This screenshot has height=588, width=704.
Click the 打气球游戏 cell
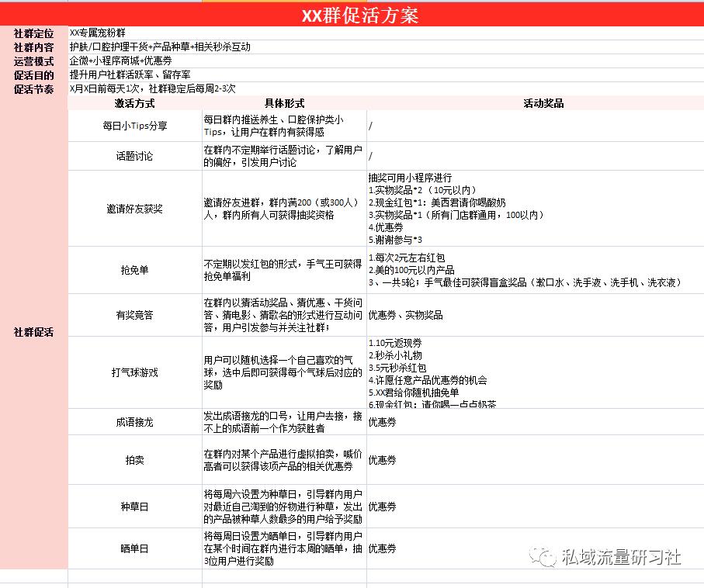[x=134, y=372]
